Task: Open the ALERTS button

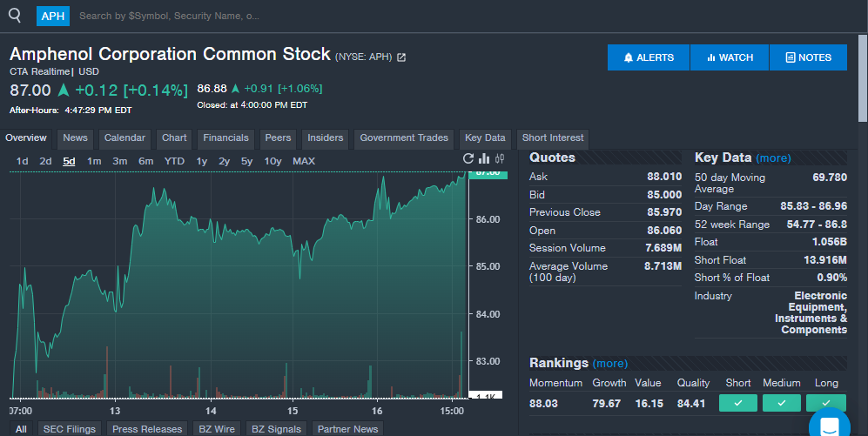Action: pos(649,57)
